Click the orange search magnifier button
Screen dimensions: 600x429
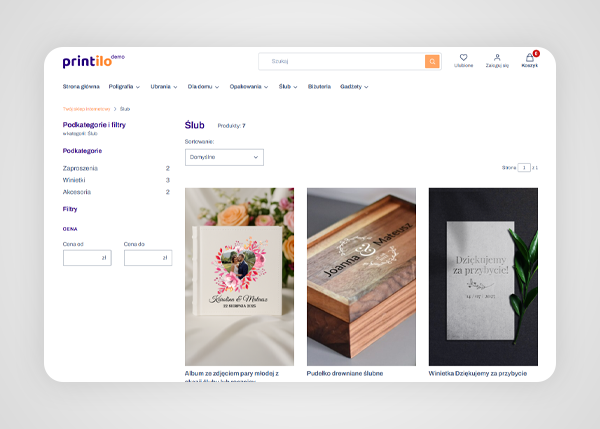432,61
